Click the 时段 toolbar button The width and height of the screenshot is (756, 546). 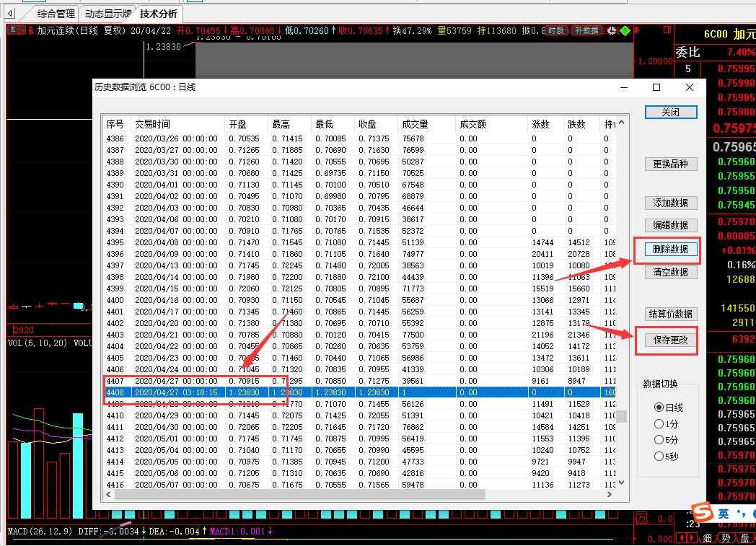pyautogui.click(x=556, y=30)
